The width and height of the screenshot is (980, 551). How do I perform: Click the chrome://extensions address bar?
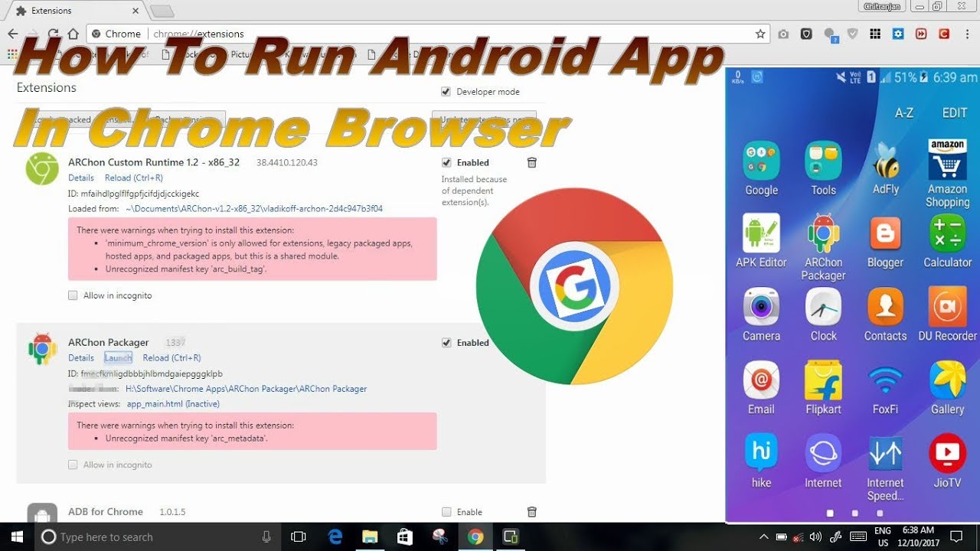(429, 34)
